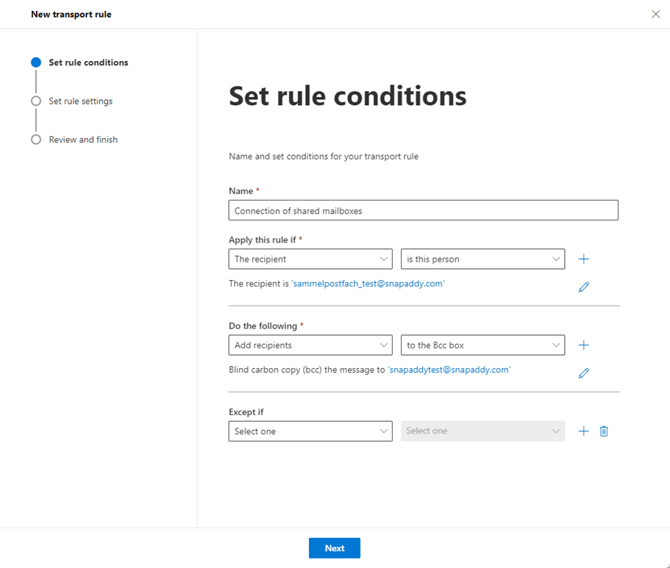Open the Except if 'Select one' dropdown
Image resolution: width=670 pixels, height=568 pixels.
310,431
